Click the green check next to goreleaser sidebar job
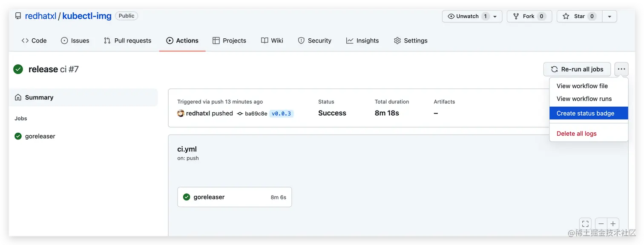Image resolution: width=644 pixels, height=245 pixels. click(18, 136)
